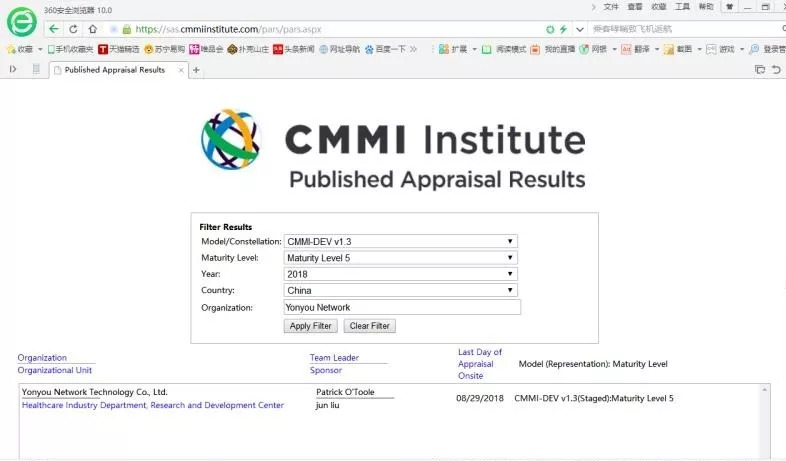Open Healthcare Industry Department result link
786x461 pixels.
click(153, 405)
